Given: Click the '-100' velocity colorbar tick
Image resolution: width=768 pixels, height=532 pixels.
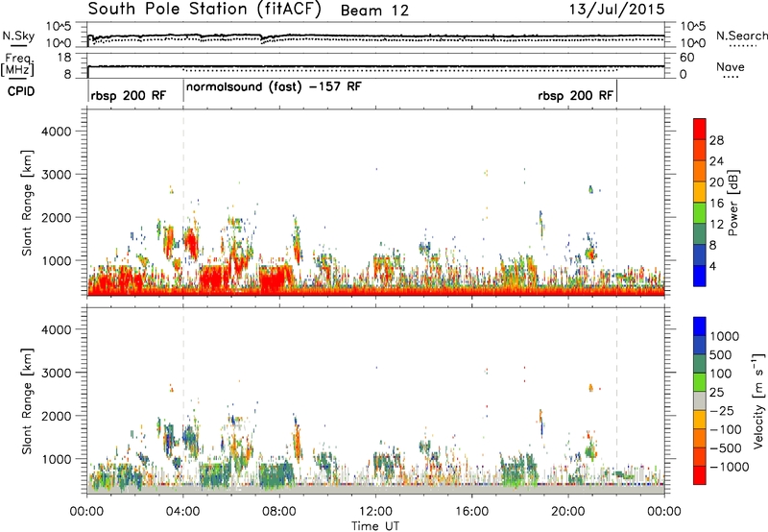Looking at the screenshot, I should coord(726,429).
